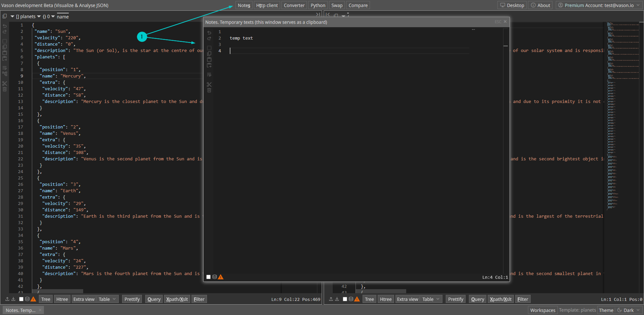Click paste icon in Notes window toolbar
This screenshot has width=644, height=315.
[209, 59]
